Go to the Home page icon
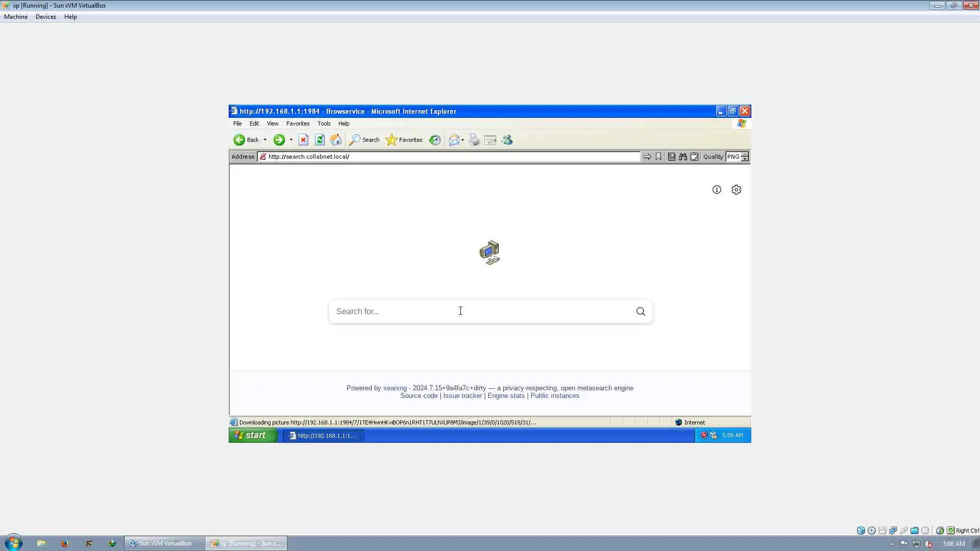Image resolution: width=980 pixels, height=551 pixels. pos(336,140)
